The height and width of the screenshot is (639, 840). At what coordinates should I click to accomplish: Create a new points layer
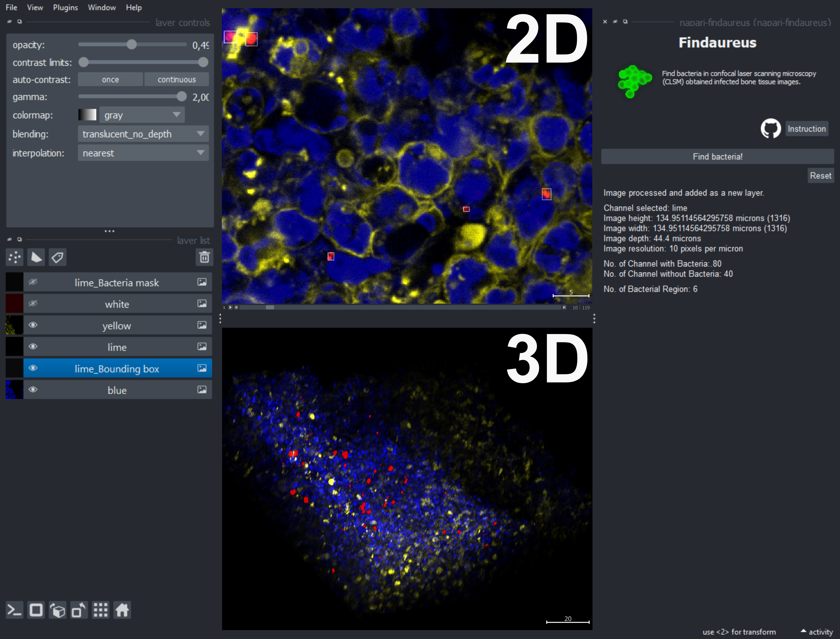tap(14, 257)
